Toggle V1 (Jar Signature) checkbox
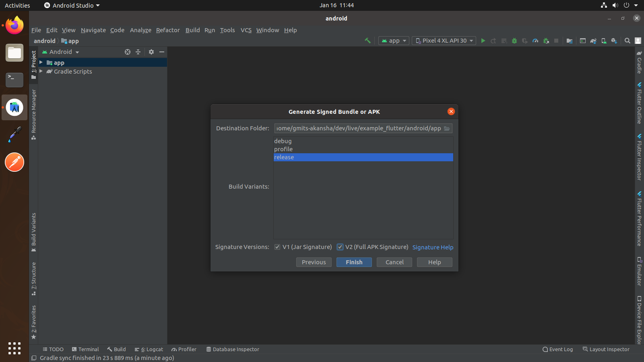The width and height of the screenshot is (644, 362). point(277,247)
